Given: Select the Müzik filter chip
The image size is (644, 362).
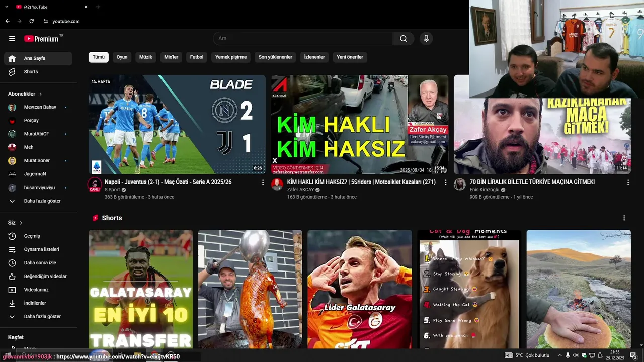Looking at the screenshot, I should pyautogui.click(x=146, y=57).
